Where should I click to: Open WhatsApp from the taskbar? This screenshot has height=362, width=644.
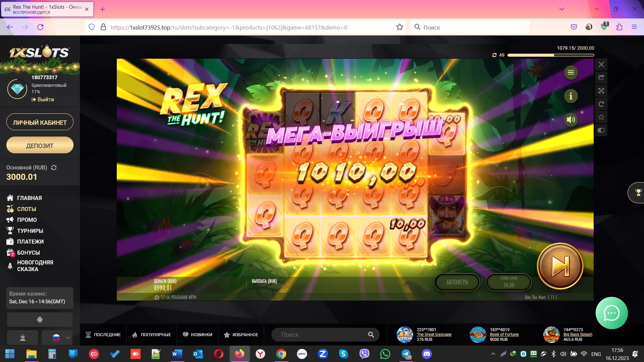tap(385, 354)
